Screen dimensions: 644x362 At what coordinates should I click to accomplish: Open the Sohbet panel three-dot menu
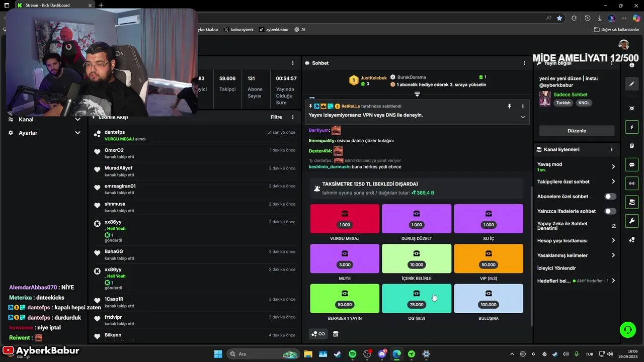coord(524,63)
